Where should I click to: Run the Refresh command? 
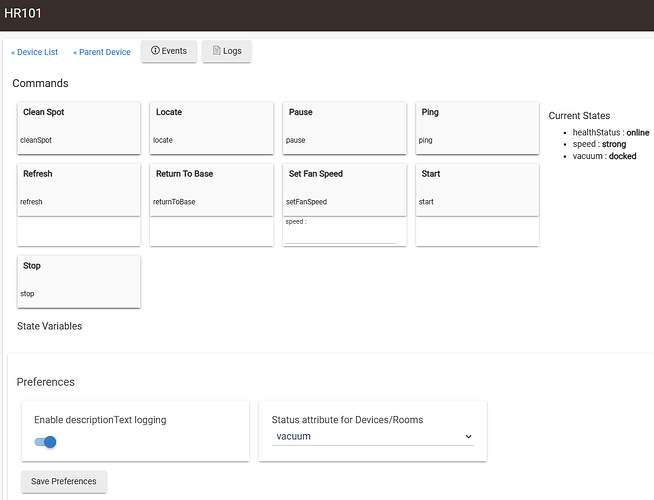click(x=79, y=190)
